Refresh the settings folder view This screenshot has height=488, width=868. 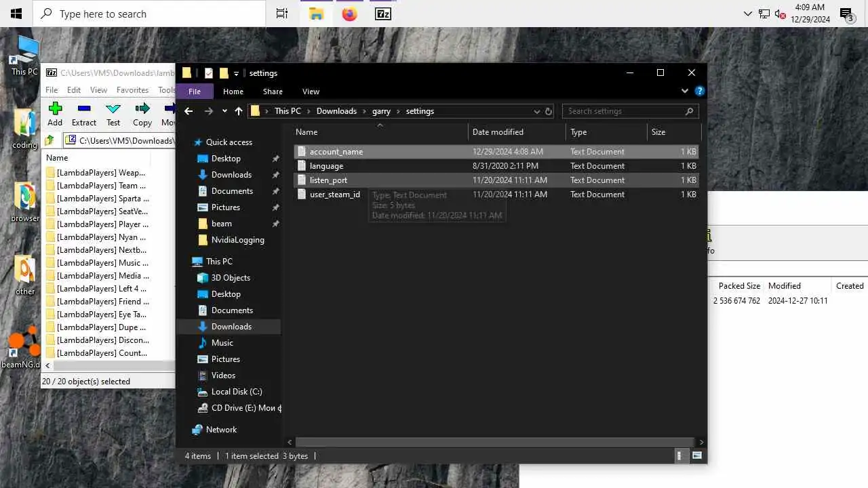(x=549, y=111)
